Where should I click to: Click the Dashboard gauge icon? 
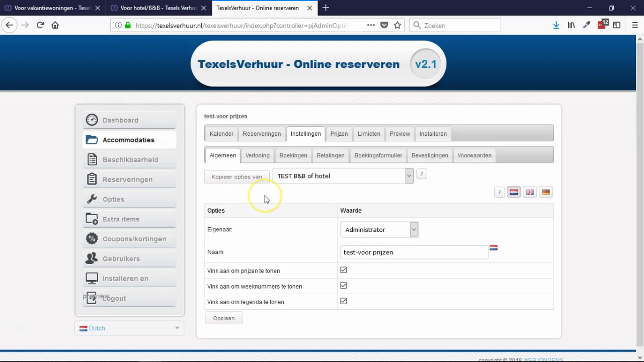coord(92,120)
